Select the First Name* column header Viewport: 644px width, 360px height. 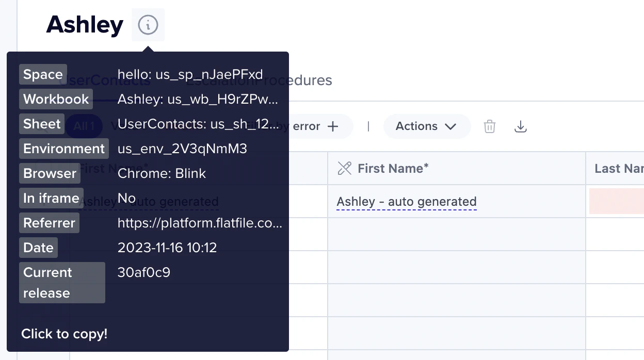click(x=457, y=168)
